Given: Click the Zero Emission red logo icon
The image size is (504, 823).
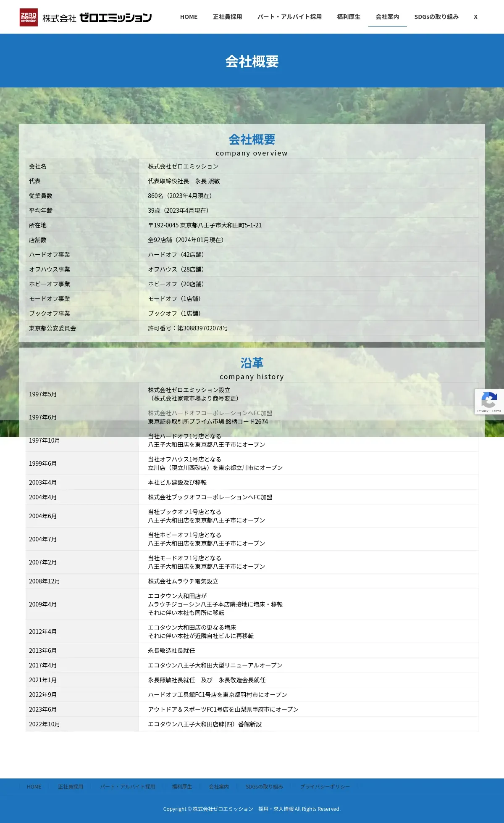Looking at the screenshot, I should point(29,17).
